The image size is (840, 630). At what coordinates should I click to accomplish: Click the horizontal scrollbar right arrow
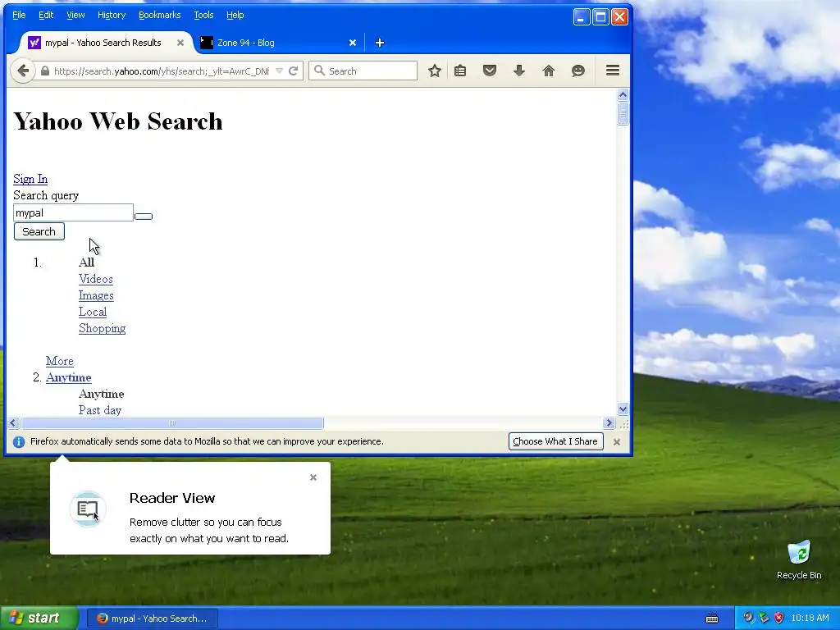609,422
